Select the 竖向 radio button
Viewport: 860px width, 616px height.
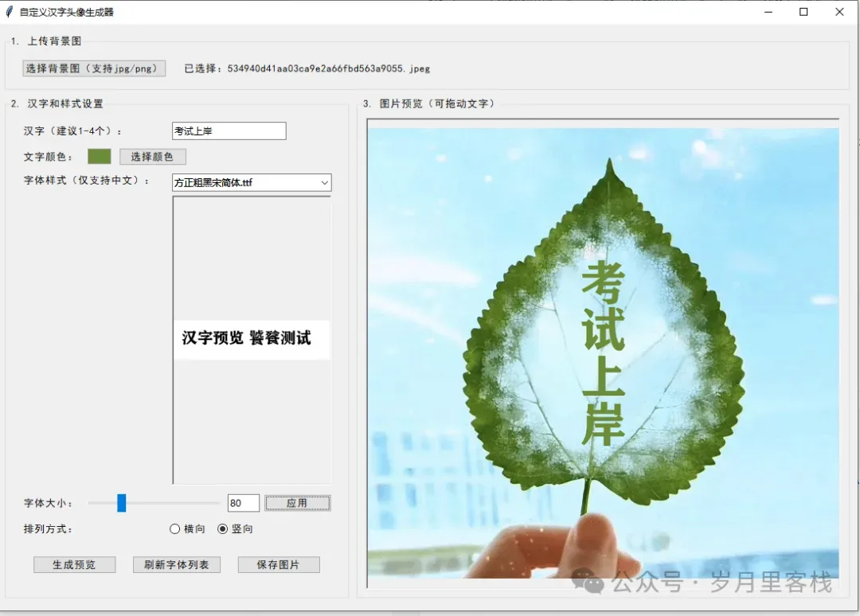tap(223, 529)
